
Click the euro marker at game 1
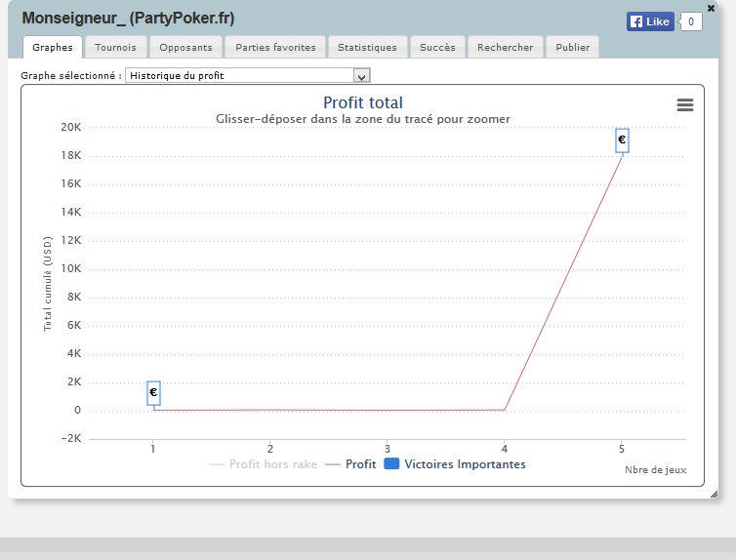tap(153, 393)
